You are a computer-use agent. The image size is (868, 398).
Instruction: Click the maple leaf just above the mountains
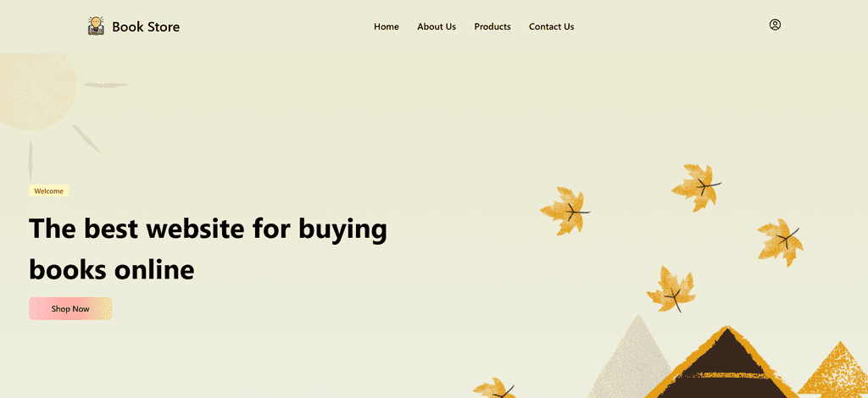pyautogui.click(x=671, y=289)
